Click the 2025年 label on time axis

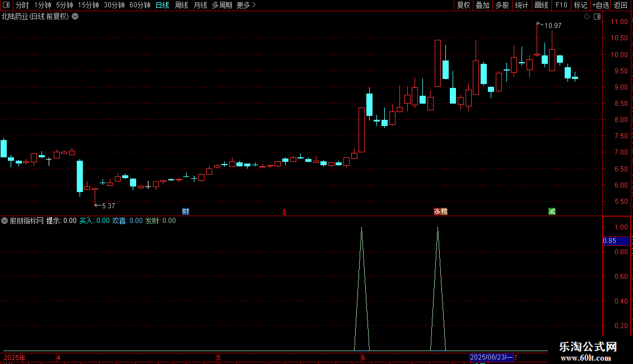(x=15, y=357)
